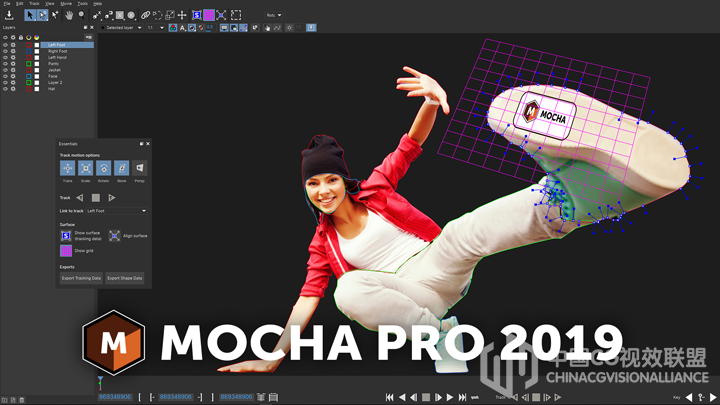Screen dimensions: 720x405
Task: Select the rectangle shape tool
Action: pos(120,15)
